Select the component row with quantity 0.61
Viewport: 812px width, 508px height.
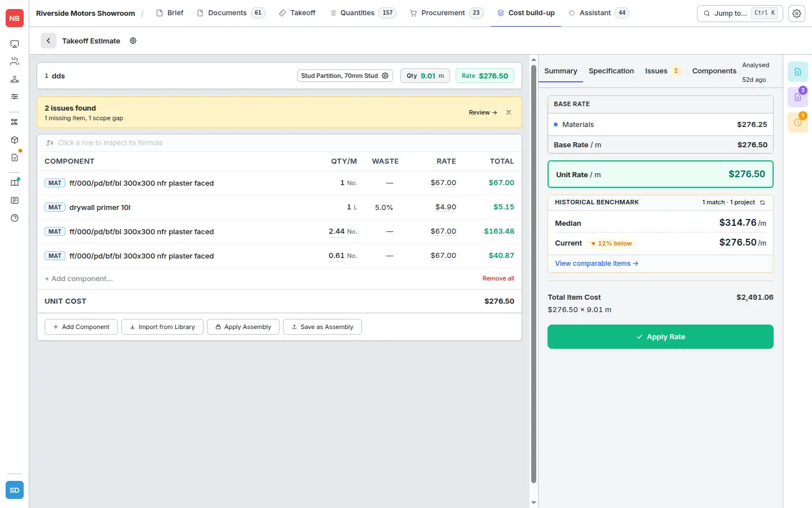[x=279, y=256]
